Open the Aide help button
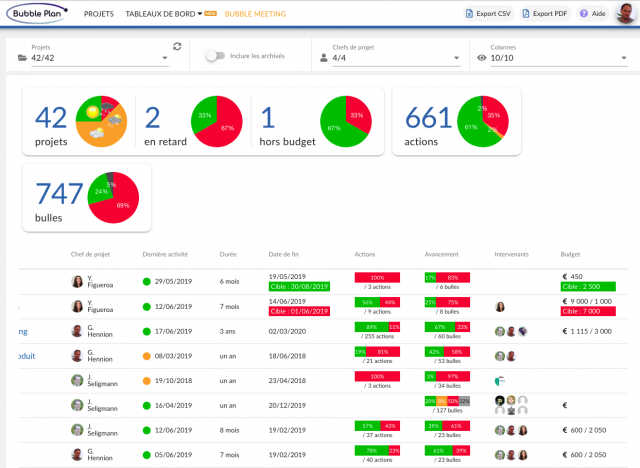This screenshot has width=640, height=468. (593, 14)
